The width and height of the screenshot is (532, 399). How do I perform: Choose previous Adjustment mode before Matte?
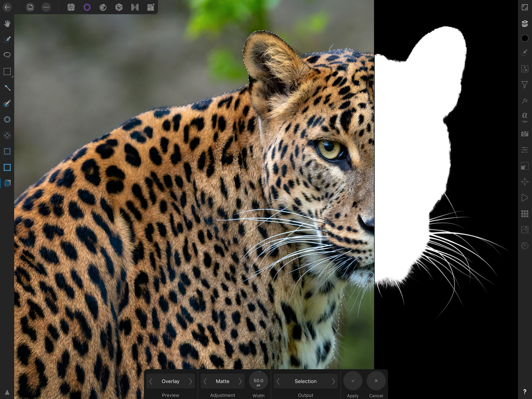coord(205,381)
